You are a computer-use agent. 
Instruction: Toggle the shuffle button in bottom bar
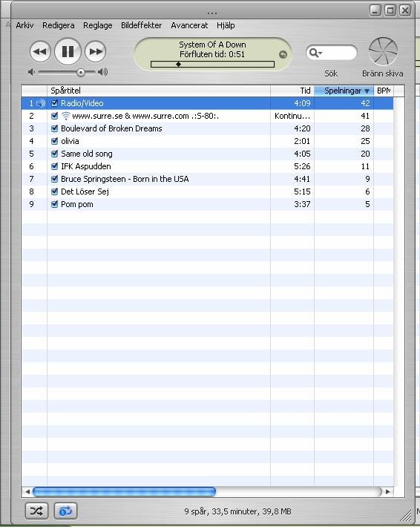[x=36, y=511]
